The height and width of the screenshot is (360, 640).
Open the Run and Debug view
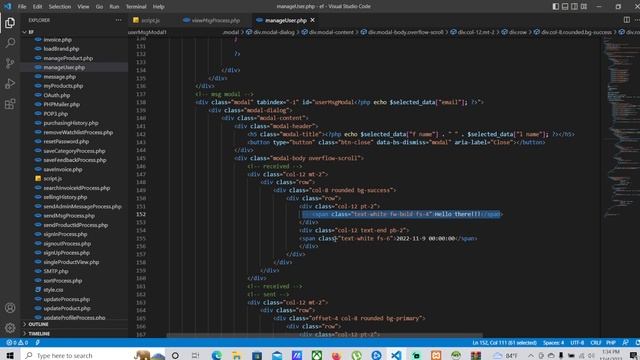click(x=10, y=84)
